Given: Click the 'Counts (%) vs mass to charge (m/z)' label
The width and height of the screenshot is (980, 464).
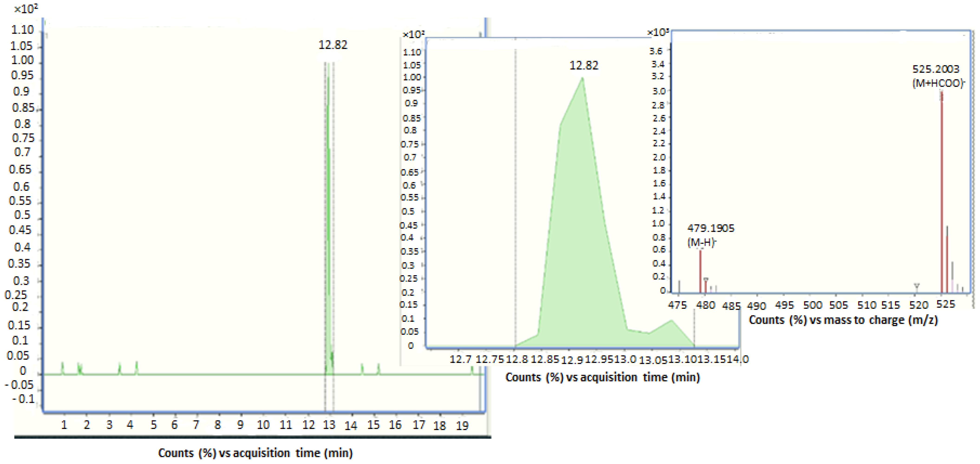Looking at the screenshot, I should click(843, 320).
